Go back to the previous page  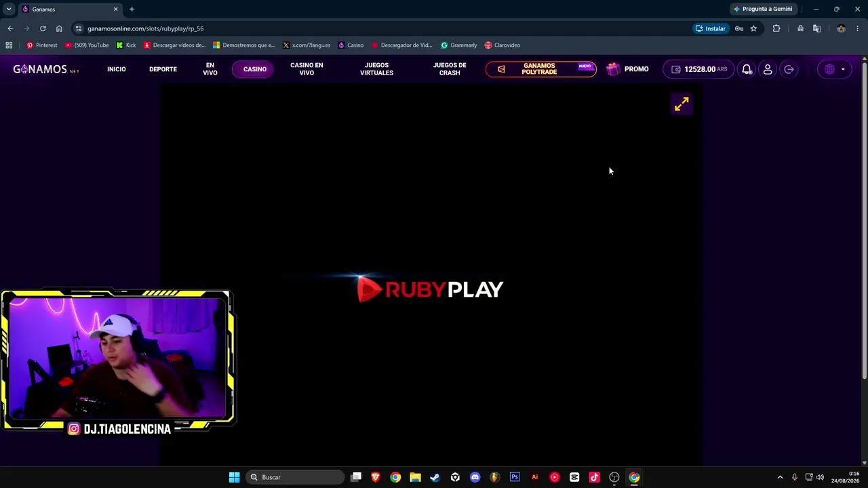tap(10, 28)
